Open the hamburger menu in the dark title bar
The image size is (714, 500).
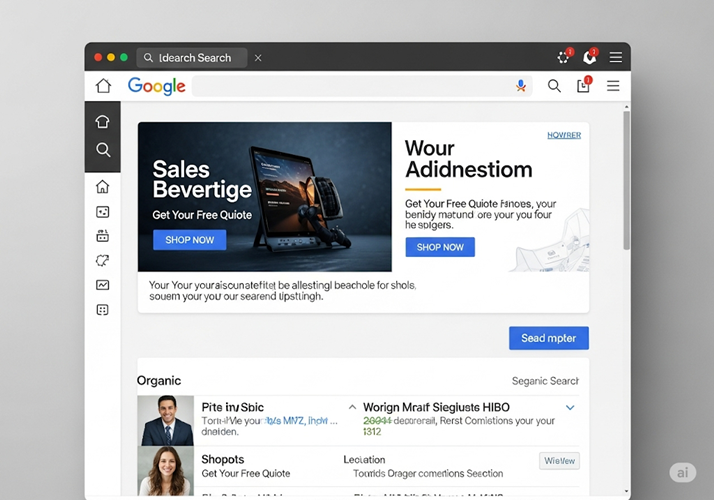[x=616, y=57]
